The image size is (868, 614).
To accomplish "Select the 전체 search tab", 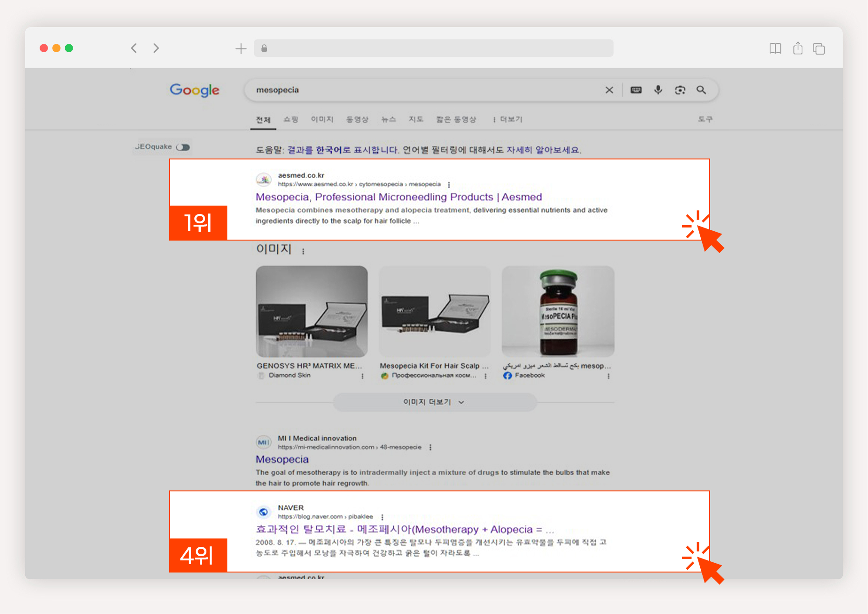I will coord(263,120).
